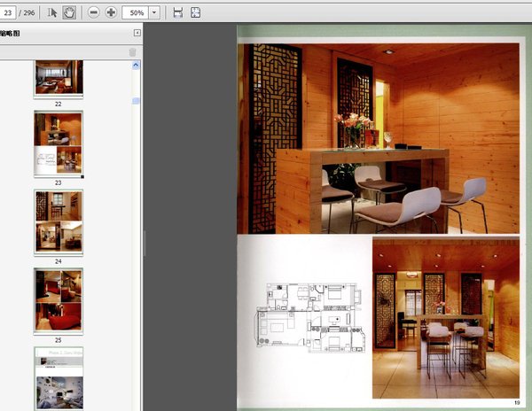Open page 23 thumbnail

(x=59, y=143)
